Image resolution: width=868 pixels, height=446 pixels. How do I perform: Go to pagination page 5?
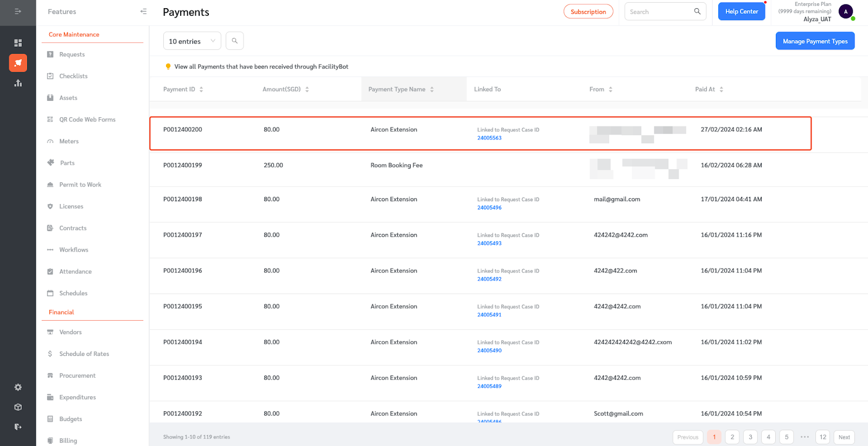coord(787,437)
